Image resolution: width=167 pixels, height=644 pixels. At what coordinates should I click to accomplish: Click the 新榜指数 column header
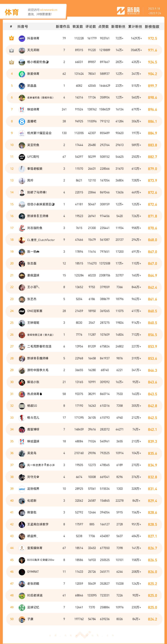click(152, 26)
